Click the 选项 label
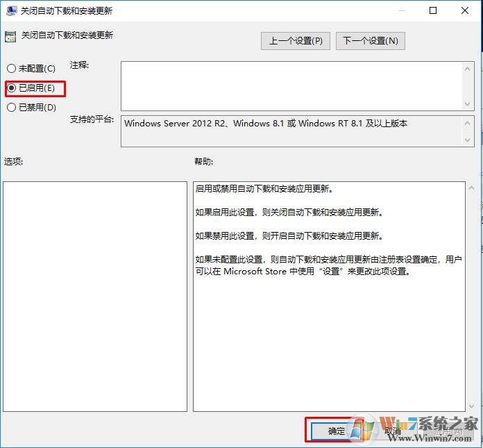Image resolution: width=483 pixels, height=448 pixels. click(14, 161)
